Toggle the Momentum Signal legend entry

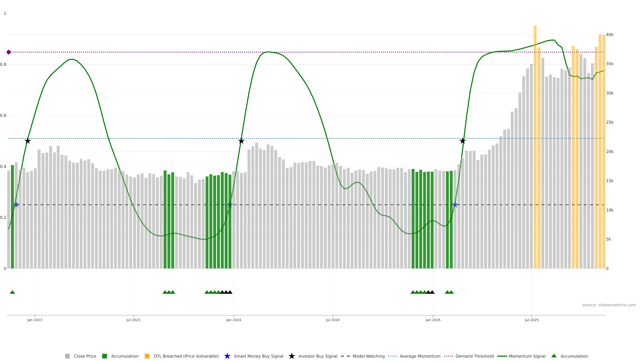[527, 356]
